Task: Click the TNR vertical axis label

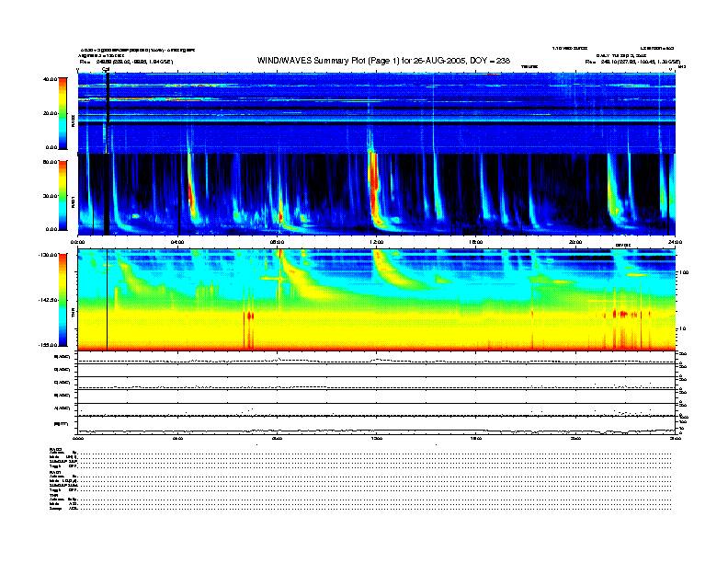Action: point(73,314)
